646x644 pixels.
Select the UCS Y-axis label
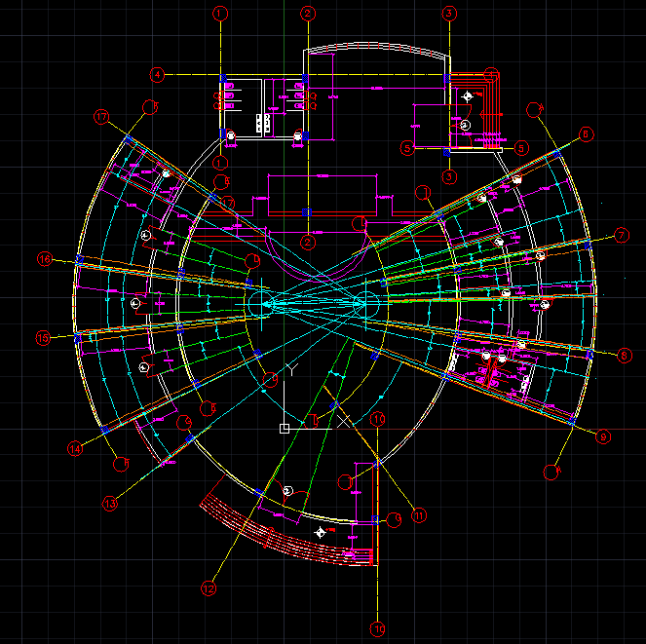pyautogui.click(x=291, y=369)
